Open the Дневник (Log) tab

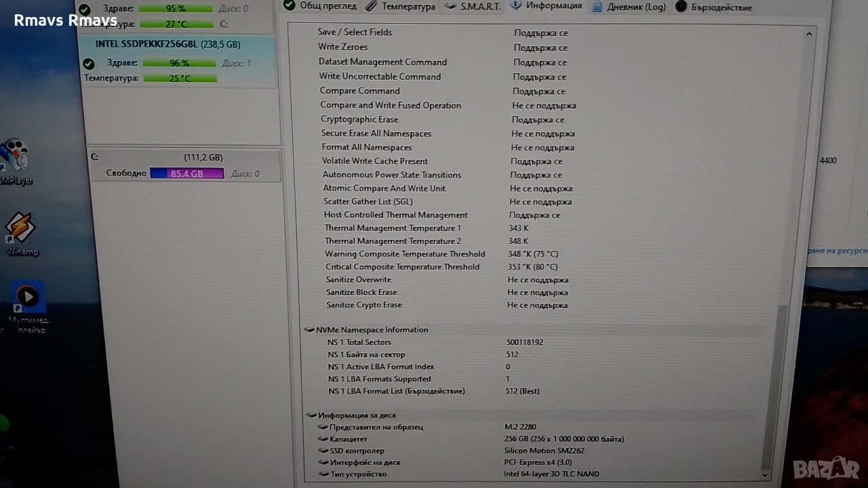(x=629, y=7)
